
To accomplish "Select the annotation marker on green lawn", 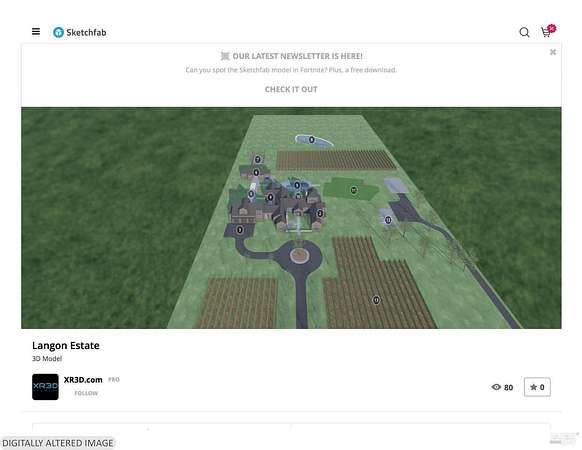I will point(354,190).
